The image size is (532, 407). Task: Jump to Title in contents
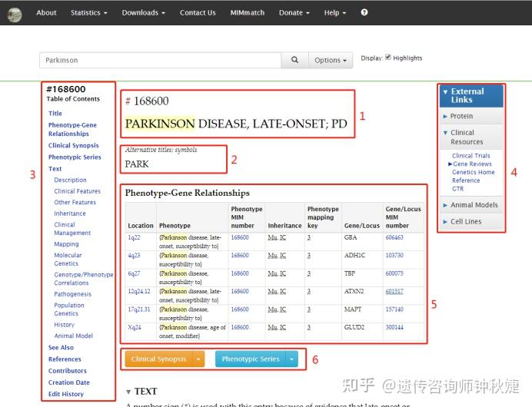click(55, 113)
